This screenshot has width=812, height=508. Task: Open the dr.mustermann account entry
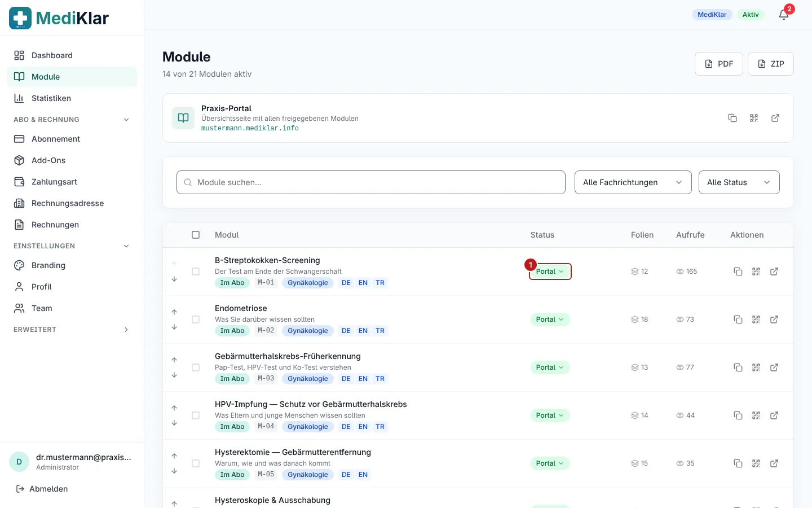[72, 462]
